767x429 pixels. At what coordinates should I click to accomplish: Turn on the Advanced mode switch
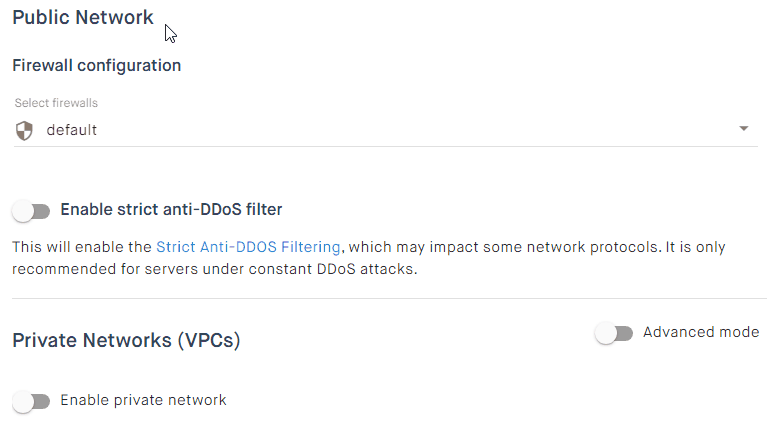point(614,334)
